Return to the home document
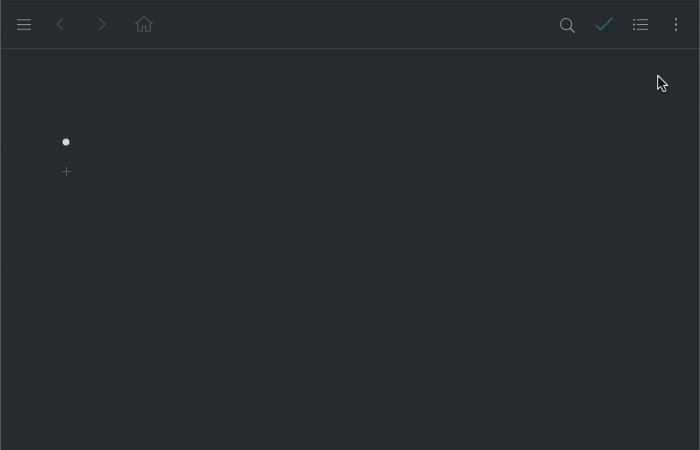 click(144, 25)
